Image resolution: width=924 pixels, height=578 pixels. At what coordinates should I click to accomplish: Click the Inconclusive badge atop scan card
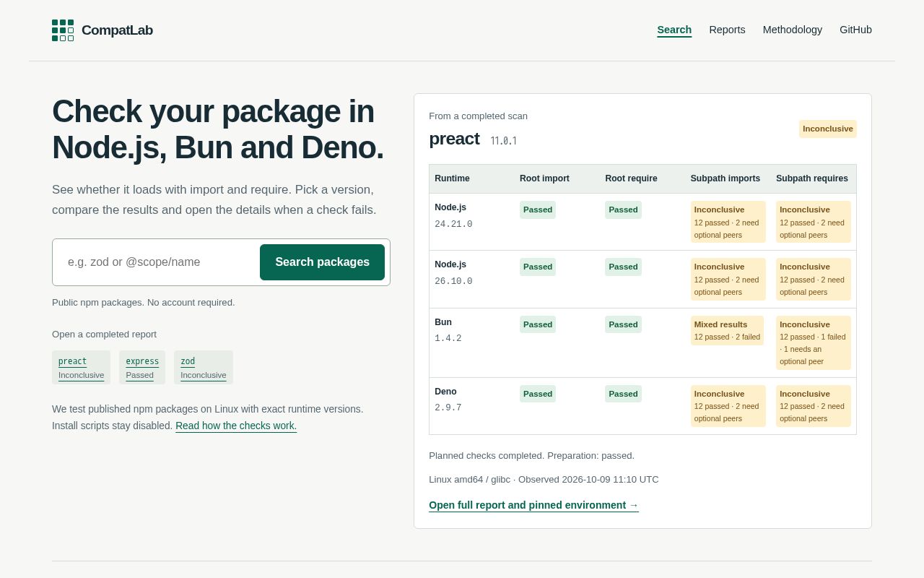click(x=828, y=129)
